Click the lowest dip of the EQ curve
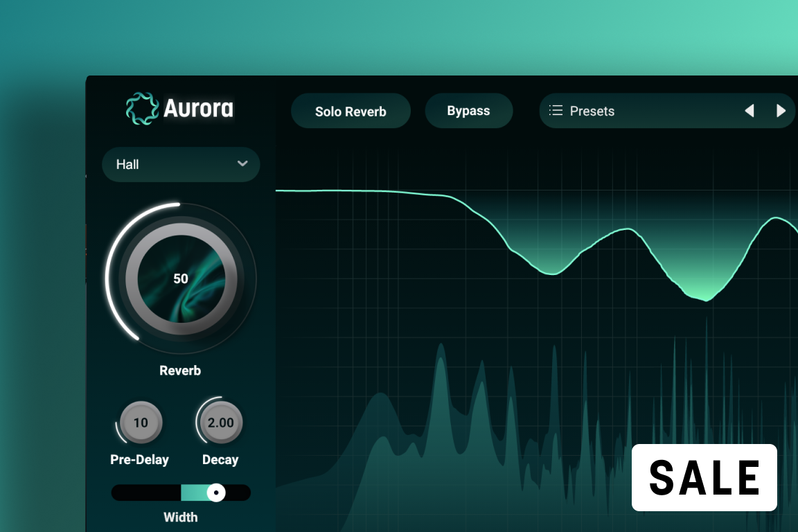This screenshot has width=798, height=532. point(705,299)
